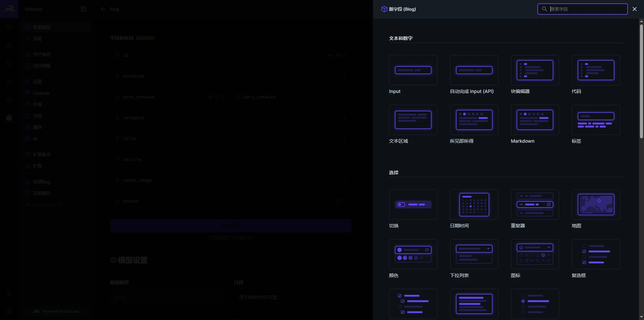Select the 所见即所得 WYSIWYG editor tile
The image size is (644, 320).
pyautogui.click(x=474, y=120)
